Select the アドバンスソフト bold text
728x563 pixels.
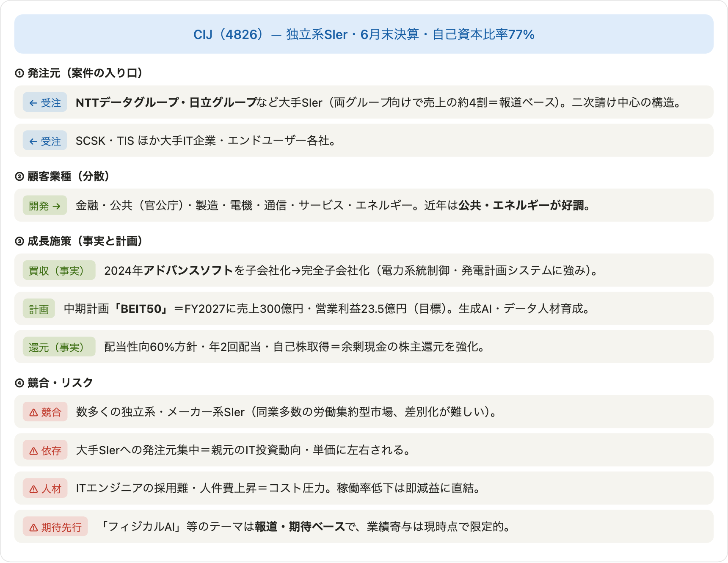(x=189, y=270)
